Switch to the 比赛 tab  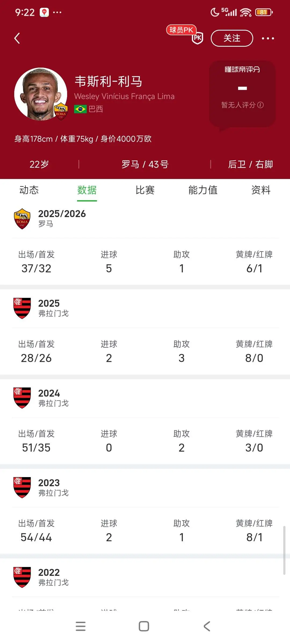point(145,190)
